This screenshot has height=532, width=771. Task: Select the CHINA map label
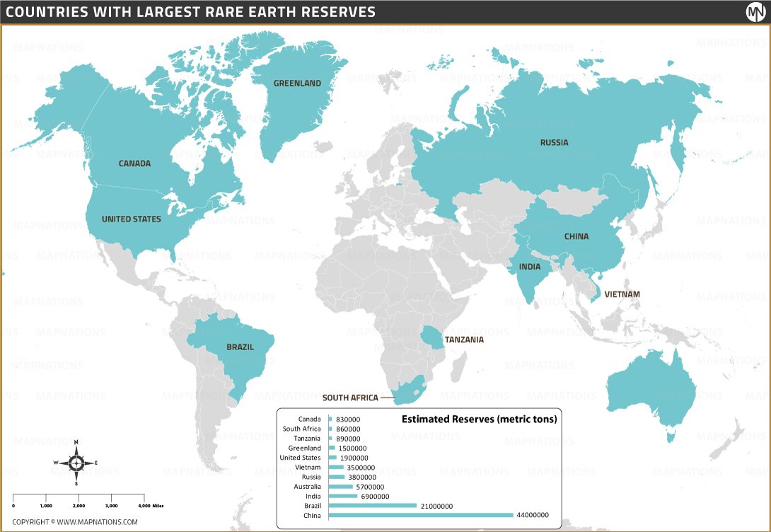576,237
